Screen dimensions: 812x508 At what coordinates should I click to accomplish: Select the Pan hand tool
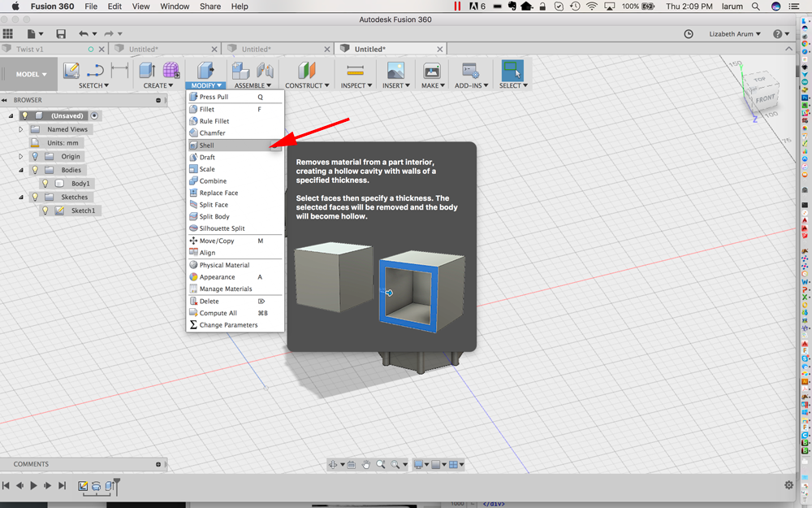click(x=366, y=464)
